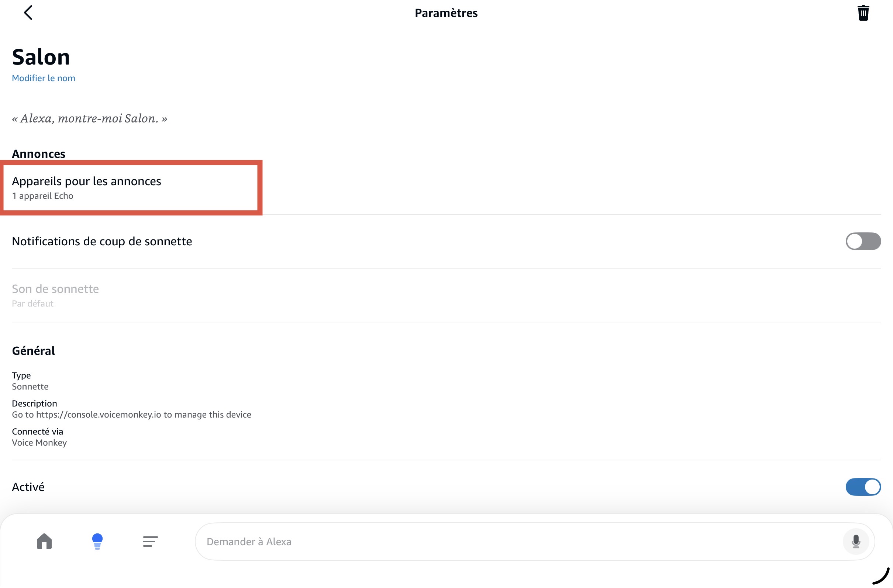Turn off the Activé switch
This screenshot has height=588, width=893.
[x=863, y=487]
